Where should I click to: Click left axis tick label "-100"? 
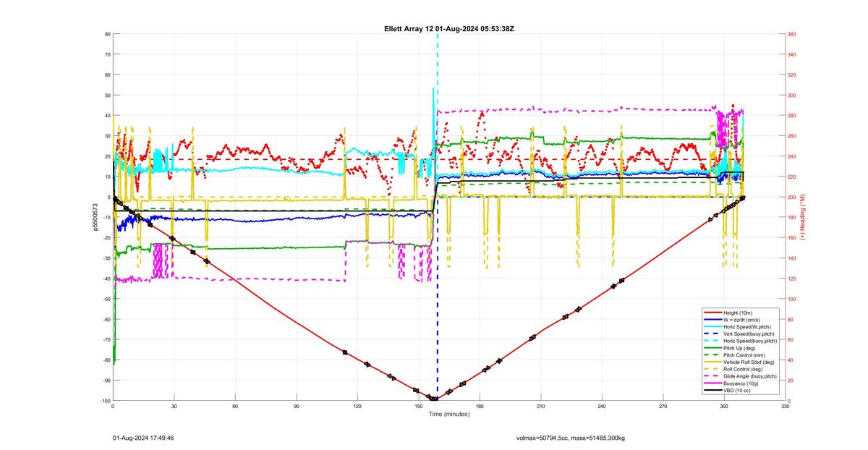(105, 401)
